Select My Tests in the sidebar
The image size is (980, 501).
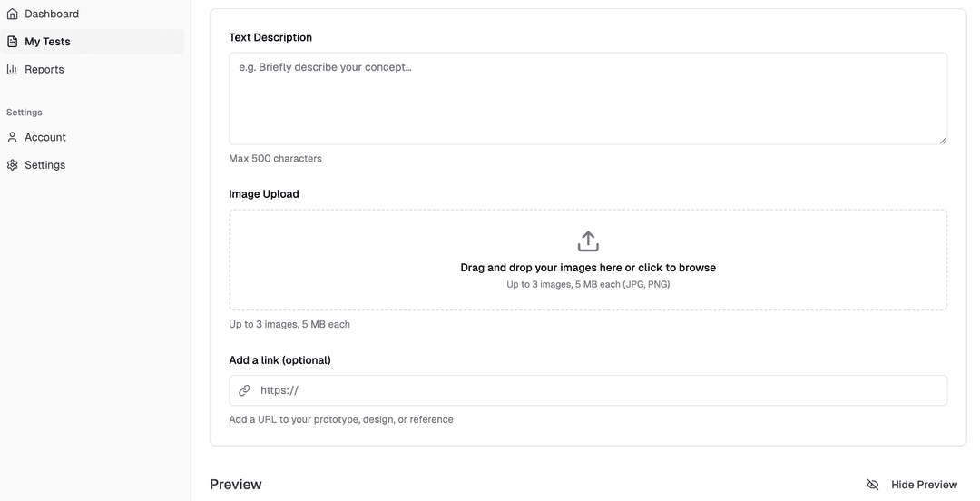[47, 42]
